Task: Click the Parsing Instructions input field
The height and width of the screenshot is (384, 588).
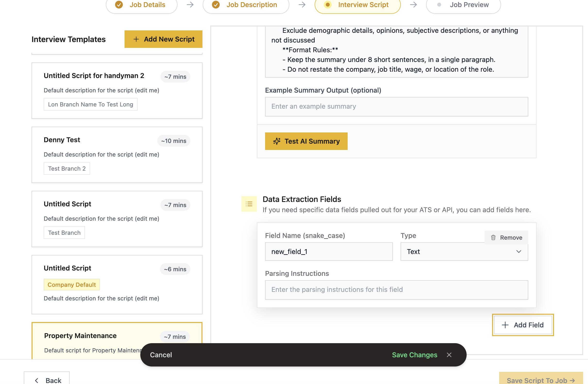Action: 396,289
